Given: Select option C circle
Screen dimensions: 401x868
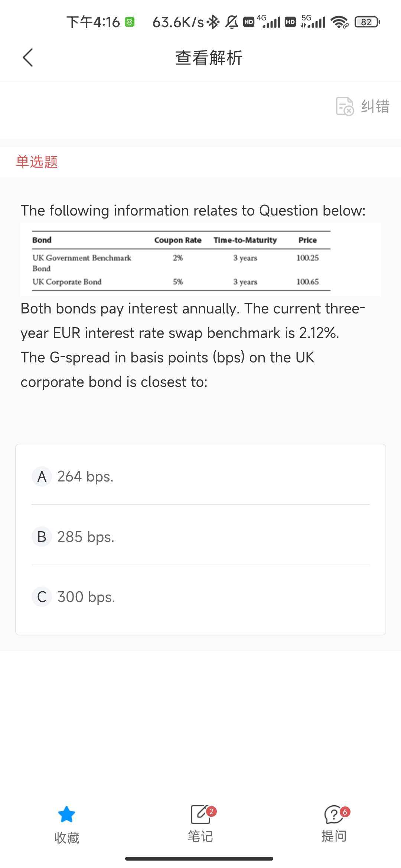Looking at the screenshot, I should point(42,597).
